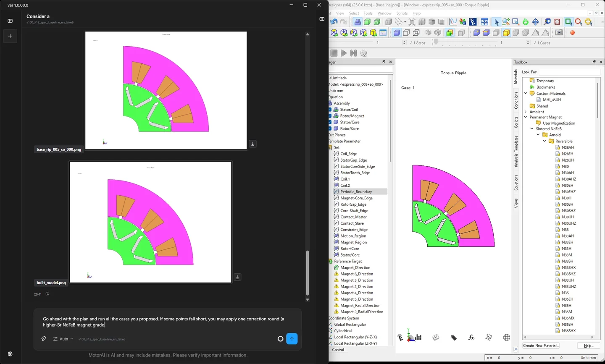Screen dimensions: 605x364
Task: Open the Tools menu
Action: pyautogui.click(x=368, y=13)
